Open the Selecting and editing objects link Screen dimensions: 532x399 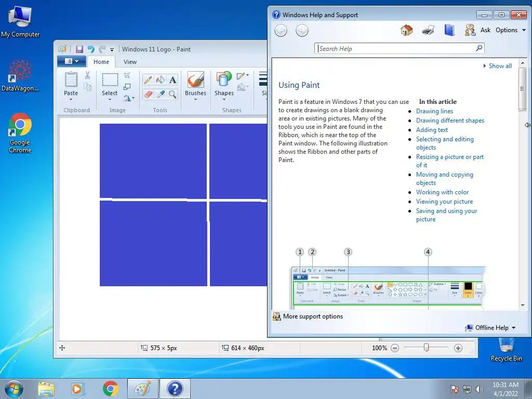tap(445, 143)
